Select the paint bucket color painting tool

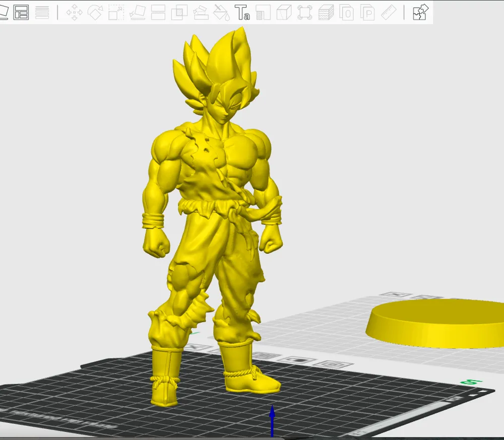[221, 13]
